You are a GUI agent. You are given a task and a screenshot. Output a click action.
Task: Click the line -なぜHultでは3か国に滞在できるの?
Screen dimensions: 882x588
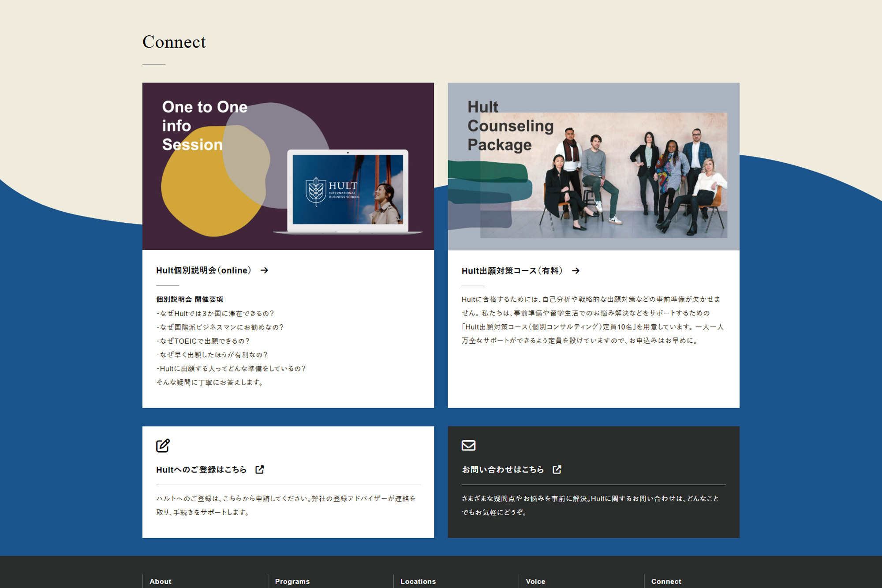tap(215, 314)
